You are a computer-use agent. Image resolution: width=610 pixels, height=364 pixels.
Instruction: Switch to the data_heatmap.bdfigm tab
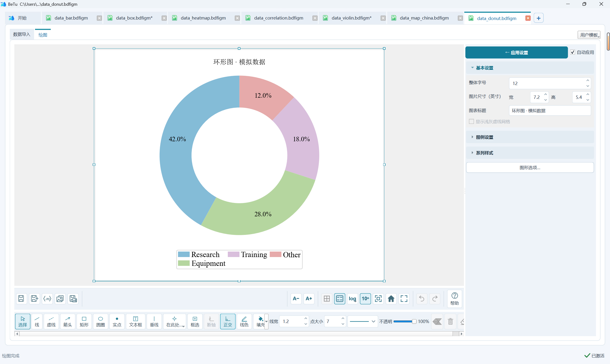click(x=203, y=18)
